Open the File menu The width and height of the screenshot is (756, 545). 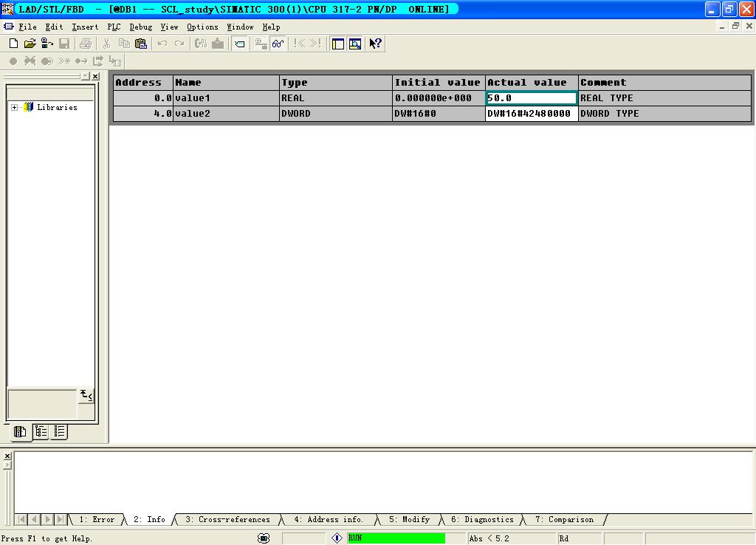[x=27, y=27]
